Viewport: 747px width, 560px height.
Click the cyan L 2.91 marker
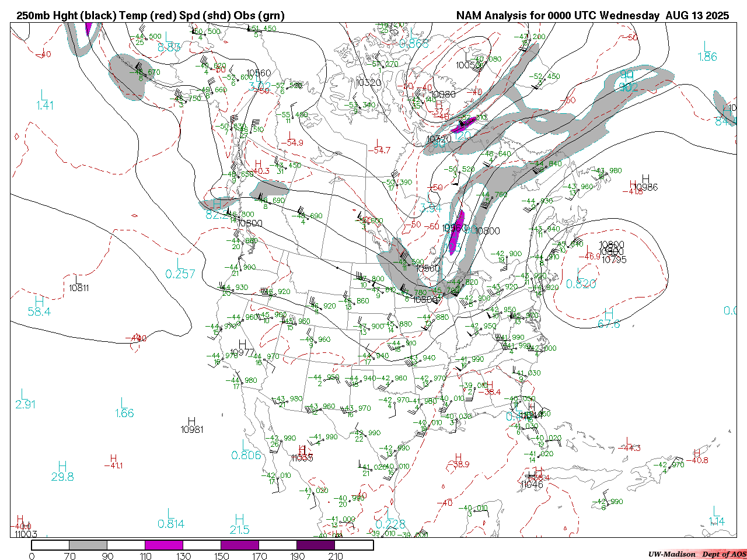point(25,399)
